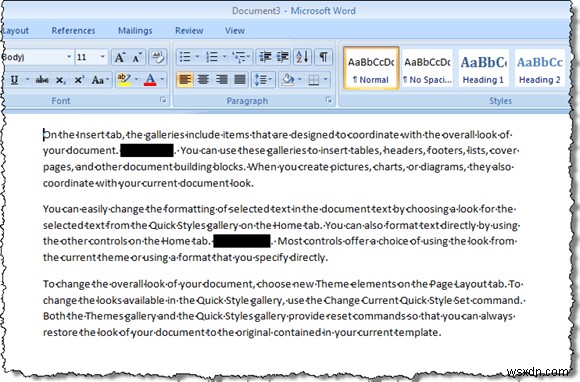580x382 pixels.
Task: Start a numbered list
Action: [212, 57]
